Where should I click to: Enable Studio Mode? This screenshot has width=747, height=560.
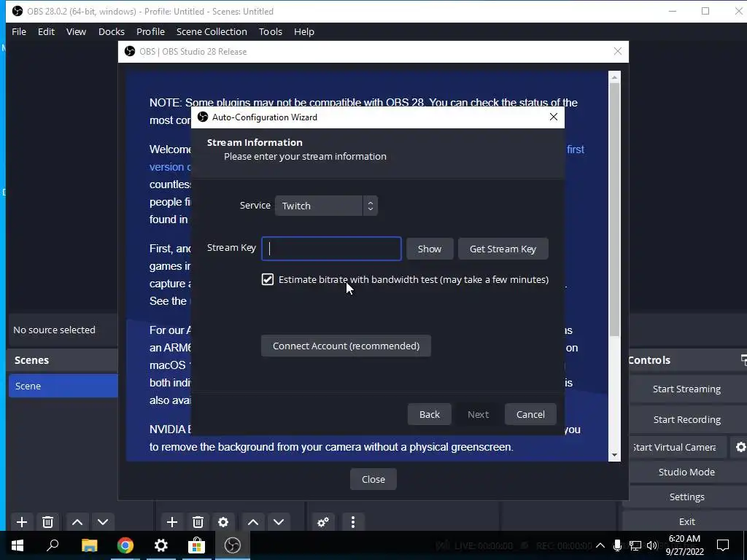tap(686, 472)
